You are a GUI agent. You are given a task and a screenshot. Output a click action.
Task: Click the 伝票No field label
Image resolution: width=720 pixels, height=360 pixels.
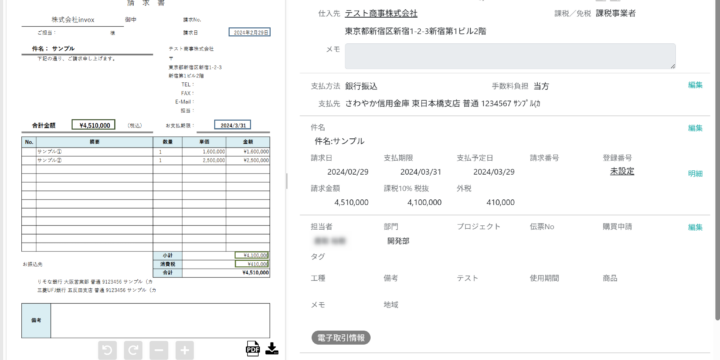(x=542, y=227)
